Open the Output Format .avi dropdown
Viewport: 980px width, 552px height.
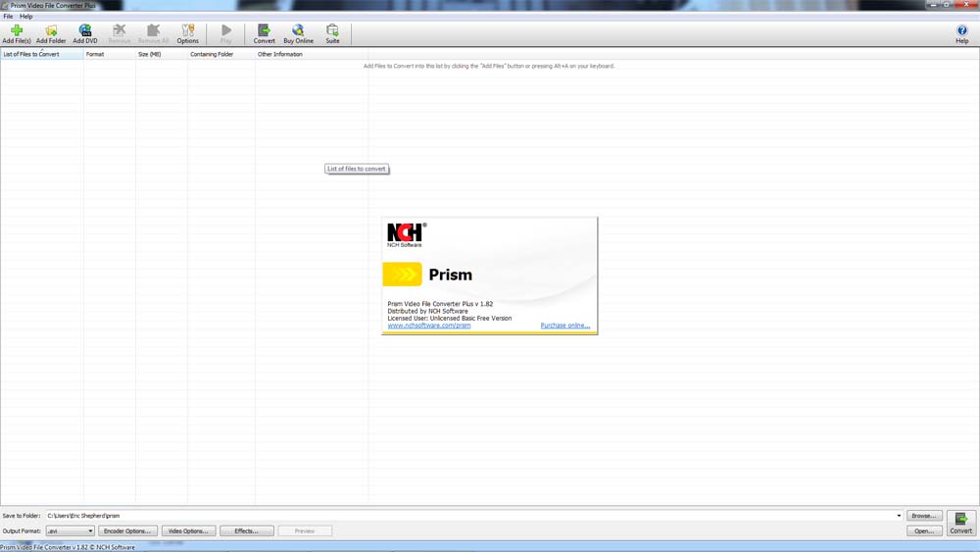pos(70,530)
